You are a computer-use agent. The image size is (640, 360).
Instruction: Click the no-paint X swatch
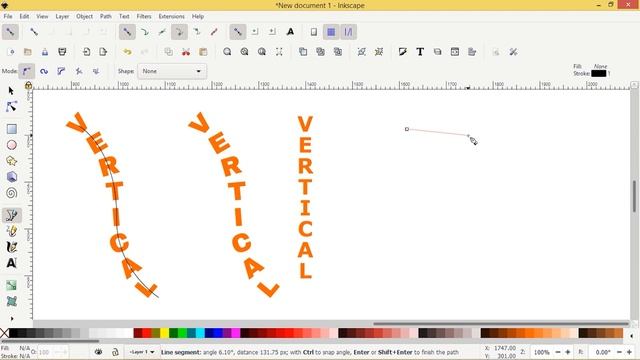[4, 333]
